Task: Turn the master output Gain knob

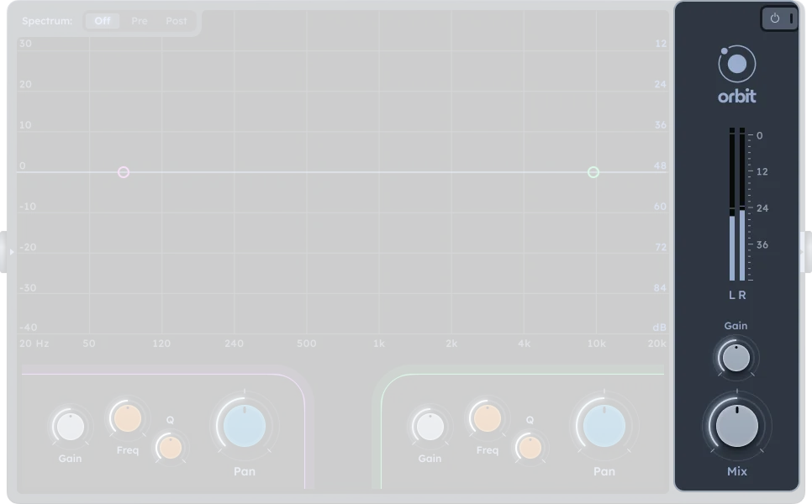Action: (736, 357)
